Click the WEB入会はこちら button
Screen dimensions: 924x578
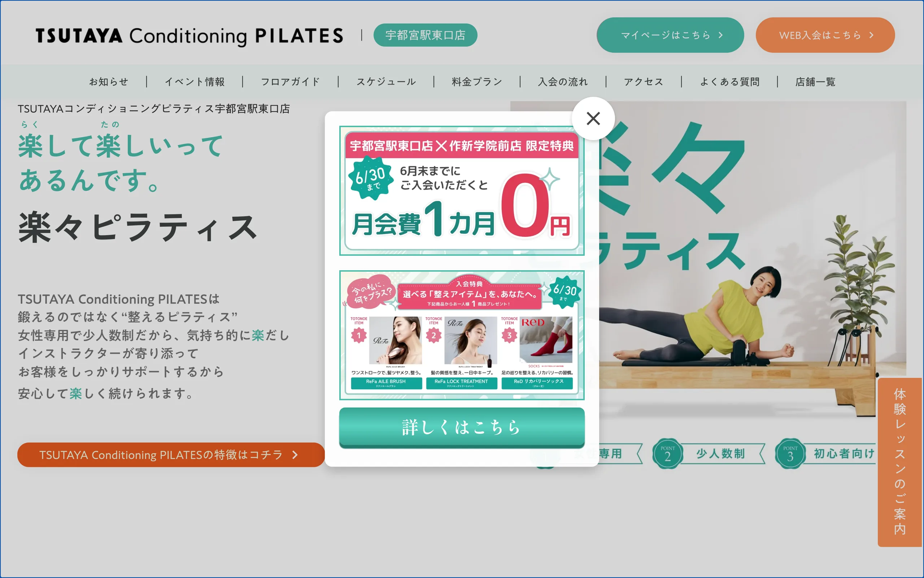coord(825,35)
